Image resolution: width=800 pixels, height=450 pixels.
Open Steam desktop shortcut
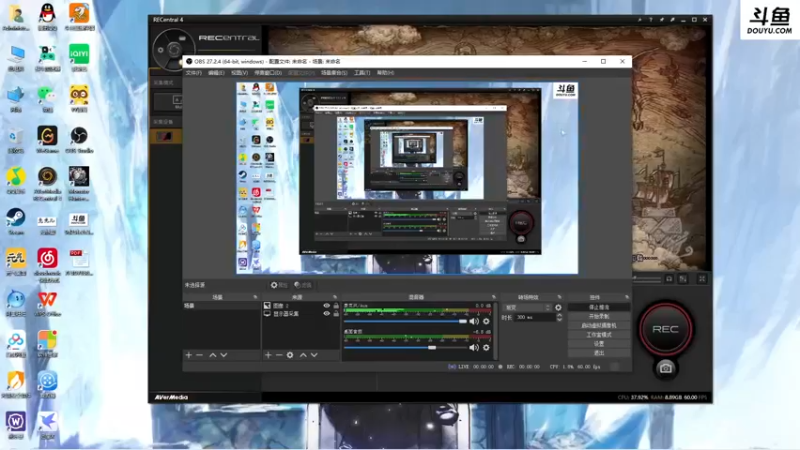16,221
